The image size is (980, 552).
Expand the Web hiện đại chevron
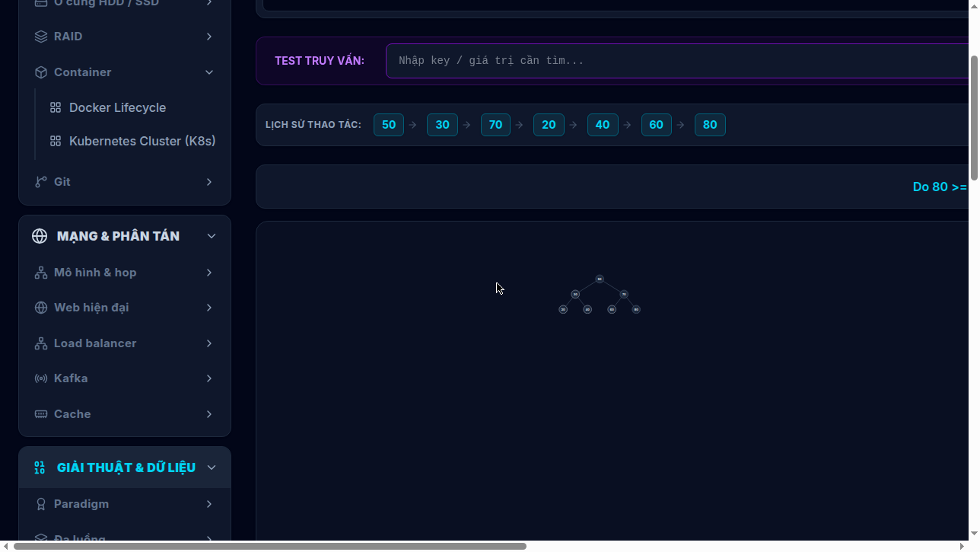point(209,308)
